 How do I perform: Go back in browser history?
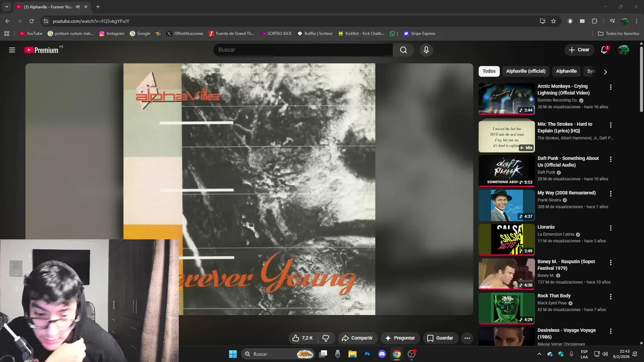click(x=7, y=21)
